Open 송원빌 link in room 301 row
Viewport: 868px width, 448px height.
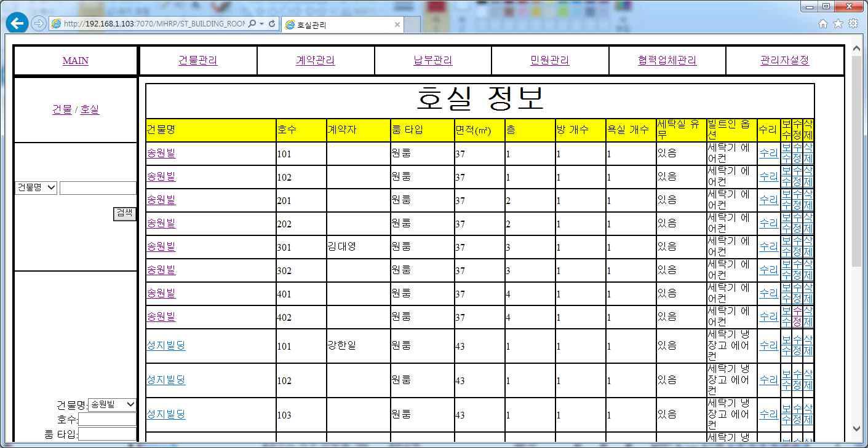click(x=161, y=247)
